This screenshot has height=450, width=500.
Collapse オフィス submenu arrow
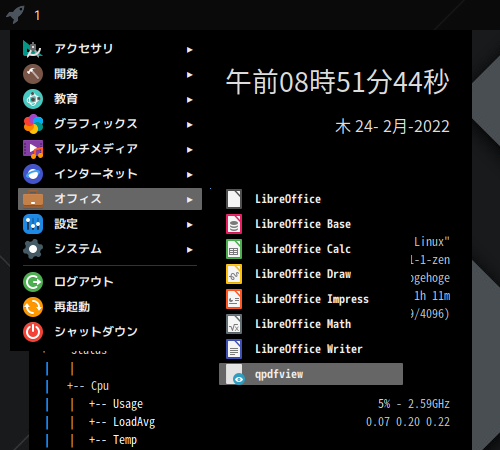(190, 200)
